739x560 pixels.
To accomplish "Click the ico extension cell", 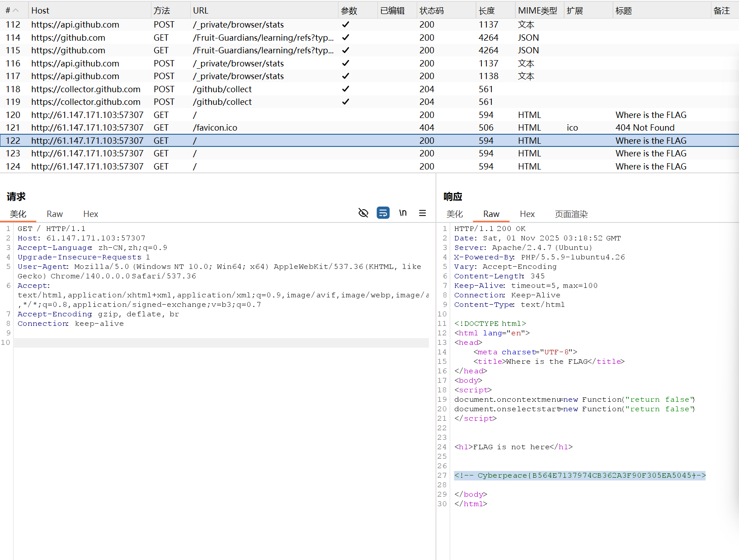I will (572, 127).
